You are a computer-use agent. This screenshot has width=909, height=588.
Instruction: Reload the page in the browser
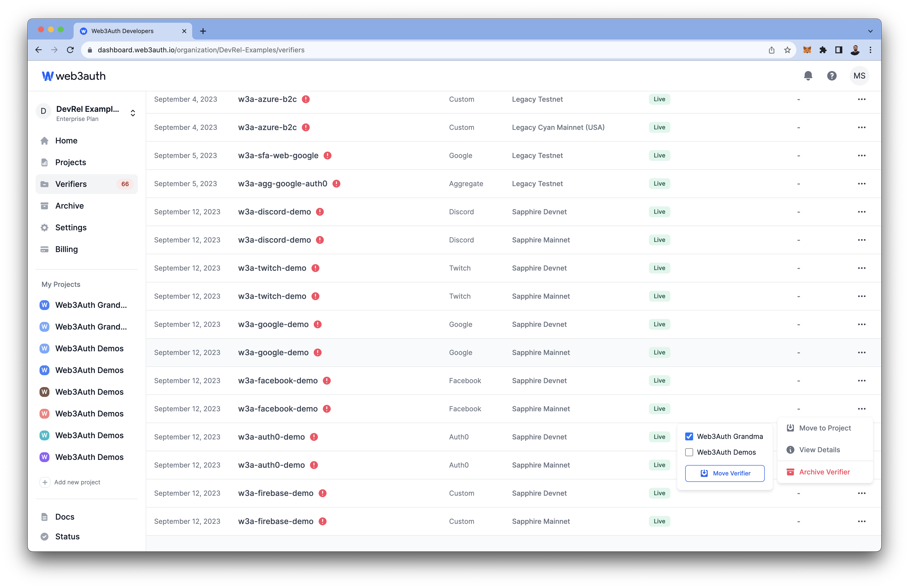pyautogui.click(x=70, y=50)
